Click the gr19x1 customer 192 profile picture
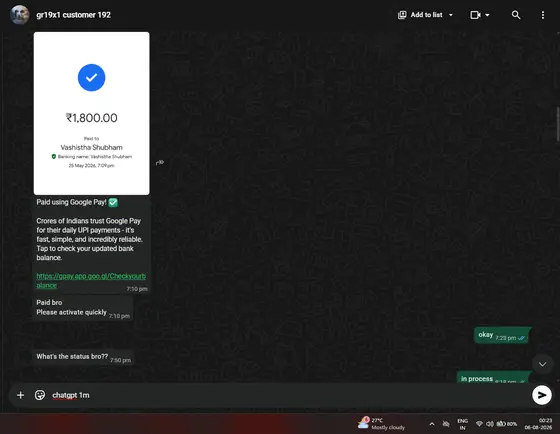This screenshot has height=434, width=560. (19, 15)
